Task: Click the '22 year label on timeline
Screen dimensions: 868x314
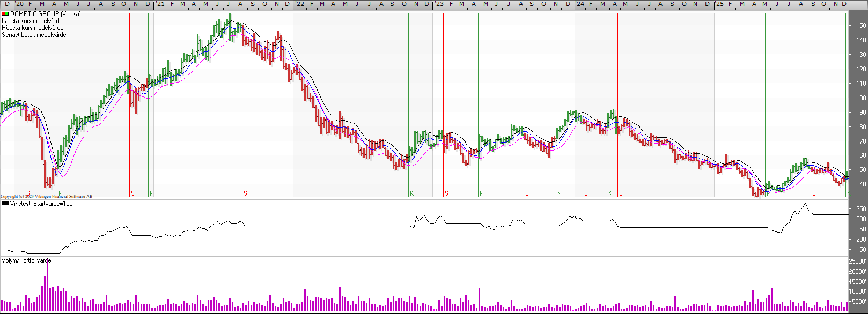Action: click(300, 4)
